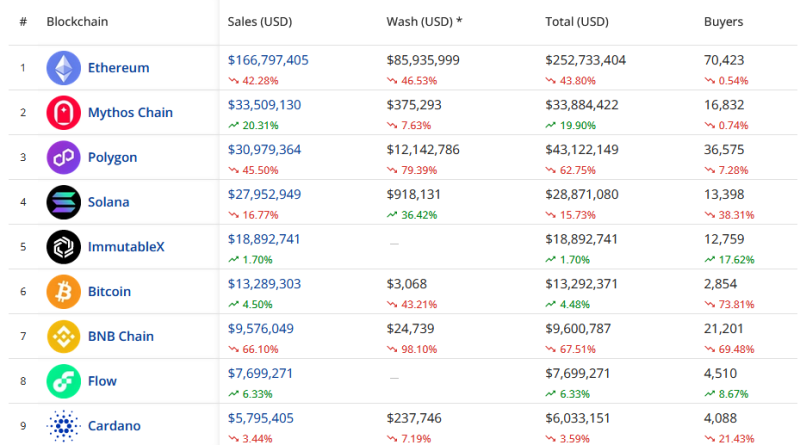Click the Polygon logo icon
800x445 pixels.
point(63,157)
